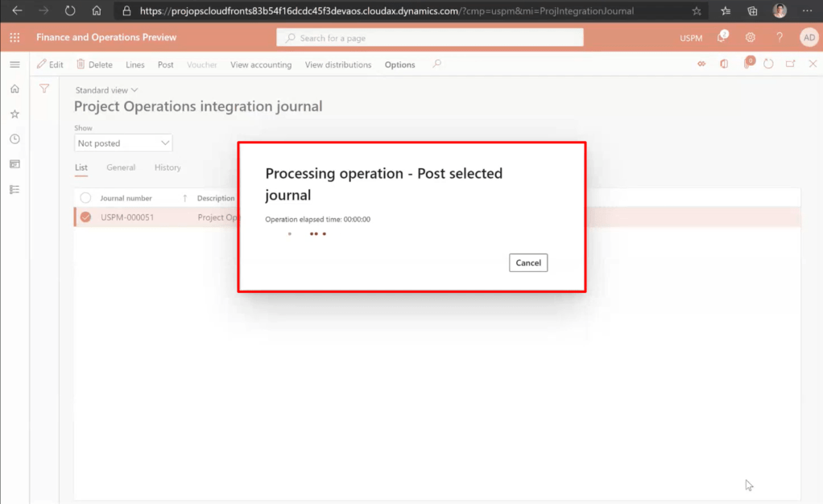Open the Settings gear icon
This screenshot has height=504, width=823.
tap(751, 38)
